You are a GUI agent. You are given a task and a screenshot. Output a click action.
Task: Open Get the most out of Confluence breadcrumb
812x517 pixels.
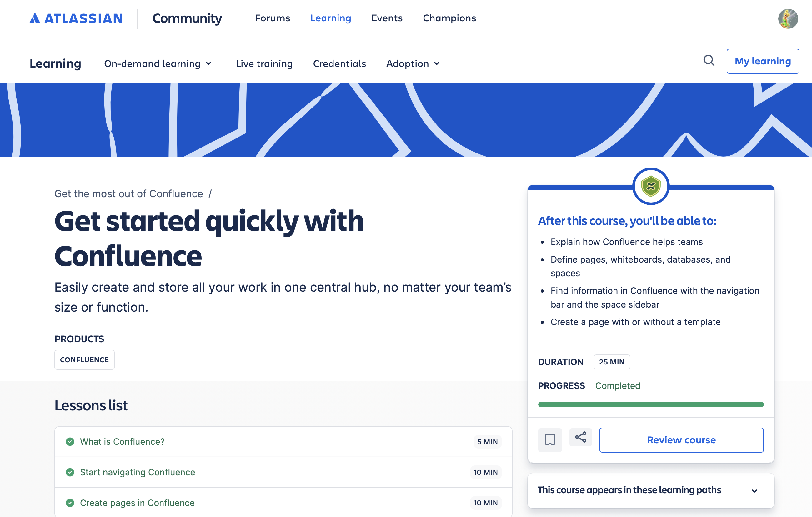click(x=129, y=193)
